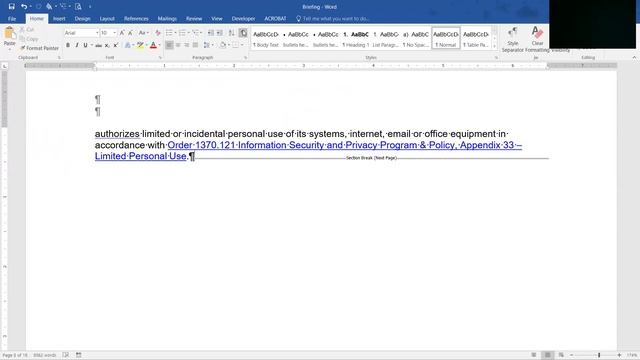The height and width of the screenshot is (360, 640).
Task: Adjust the zoom slider handle
Action: point(599,356)
